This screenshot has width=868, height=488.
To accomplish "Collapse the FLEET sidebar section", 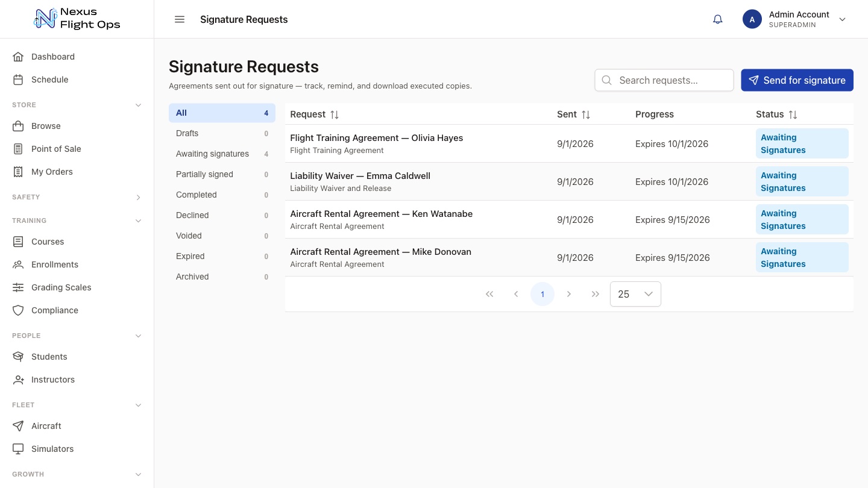I will pyautogui.click(x=138, y=405).
